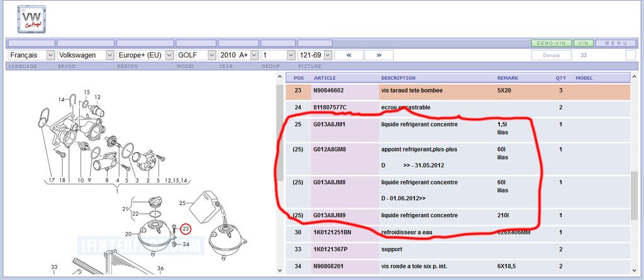Open the year dropdown showing 2010 A+
Image resolution: width=644 pixels, height=280 pixels.
pyautogui.click(x=238, y=55)
